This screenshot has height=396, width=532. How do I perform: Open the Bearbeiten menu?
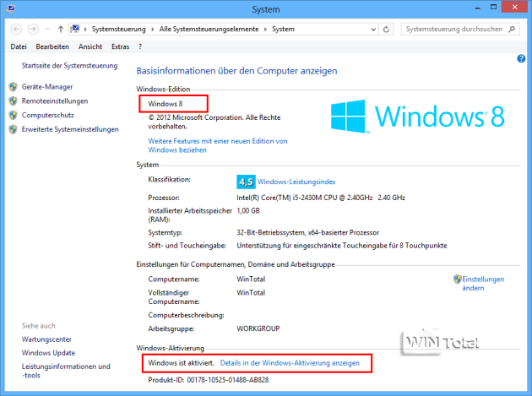tap(52, 46)
